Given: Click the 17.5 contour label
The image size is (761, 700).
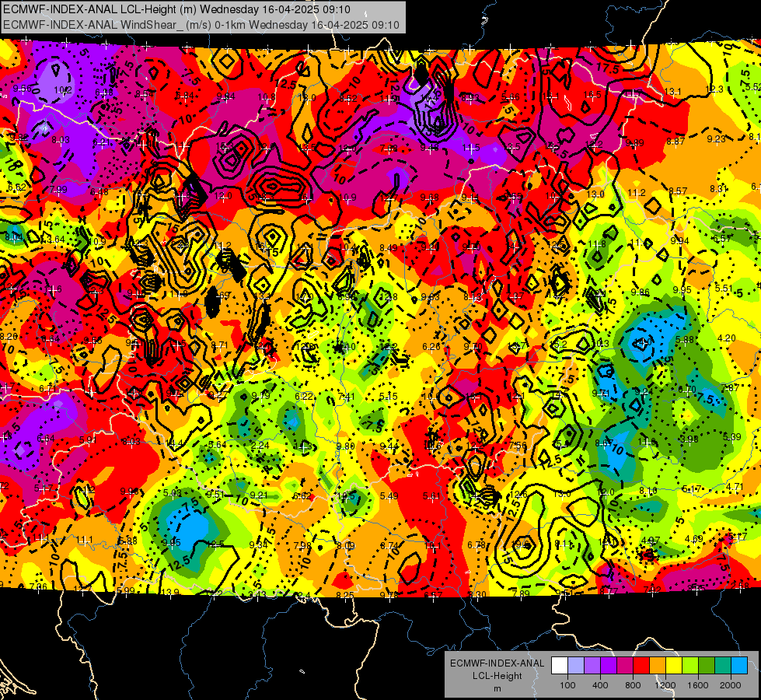Looking at the screenshot, I should point(607,68).
